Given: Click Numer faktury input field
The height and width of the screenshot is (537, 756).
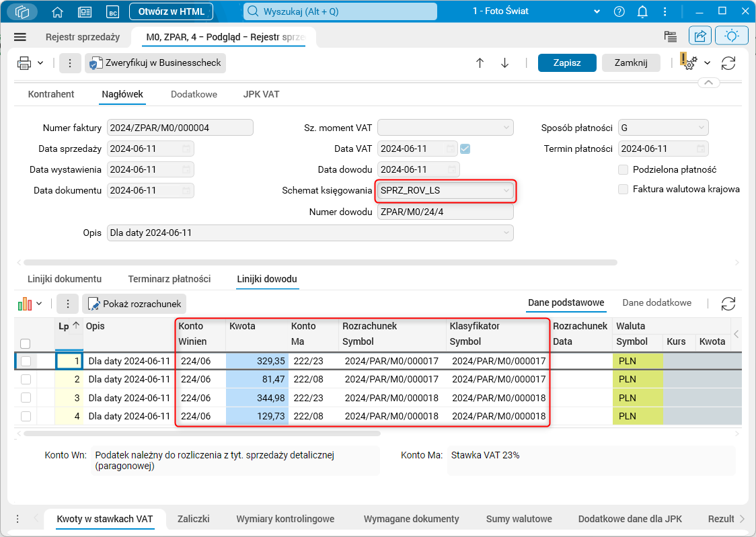Looking at the screenshot, I should tap(180, 128).
